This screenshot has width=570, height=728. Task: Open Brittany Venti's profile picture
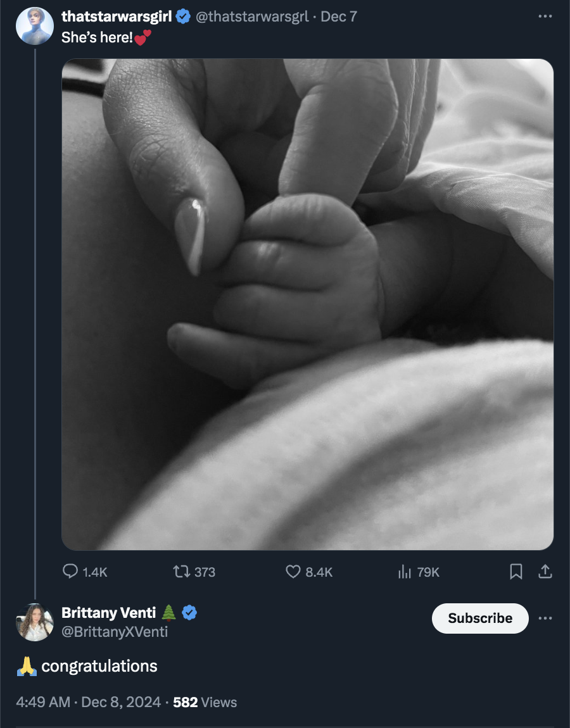35,622
